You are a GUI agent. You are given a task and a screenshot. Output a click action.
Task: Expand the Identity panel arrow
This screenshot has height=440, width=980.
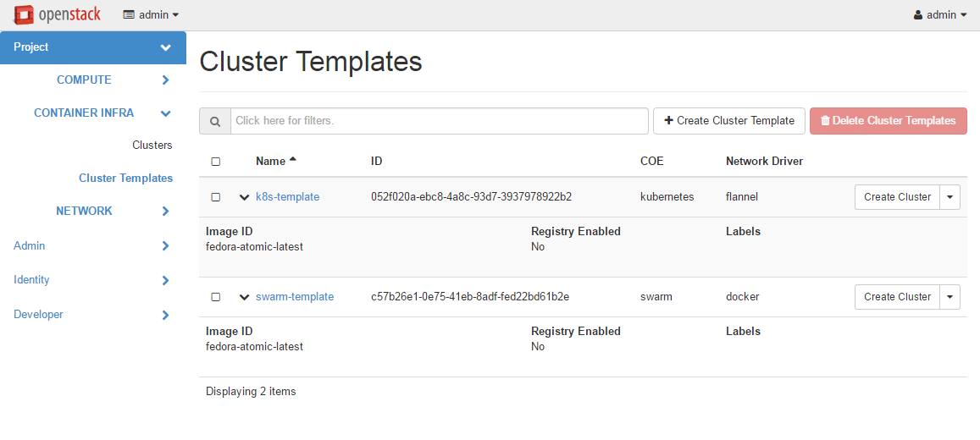(166, 280)
